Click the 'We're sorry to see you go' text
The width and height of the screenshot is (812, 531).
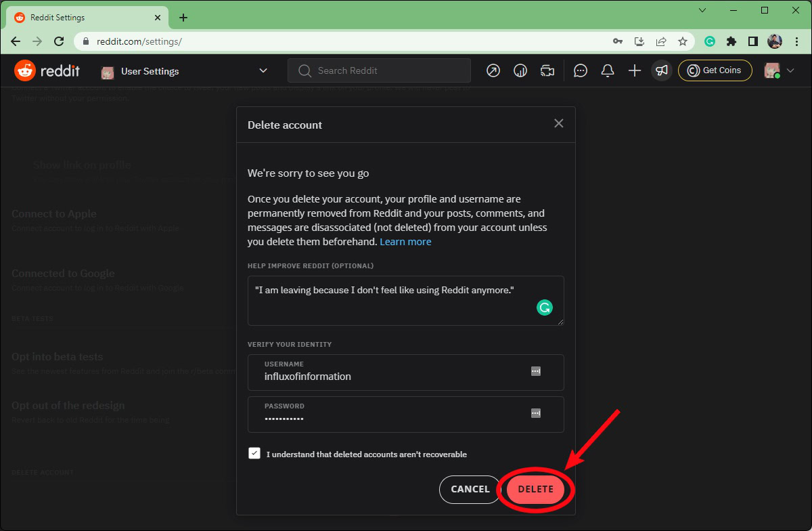click(x=309, y=173)
